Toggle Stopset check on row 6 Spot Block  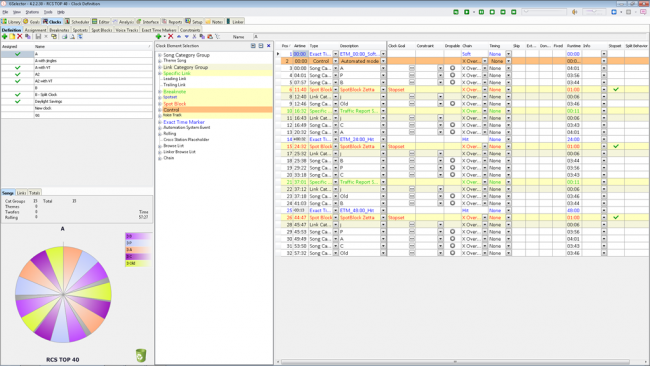tap(616, 90)
